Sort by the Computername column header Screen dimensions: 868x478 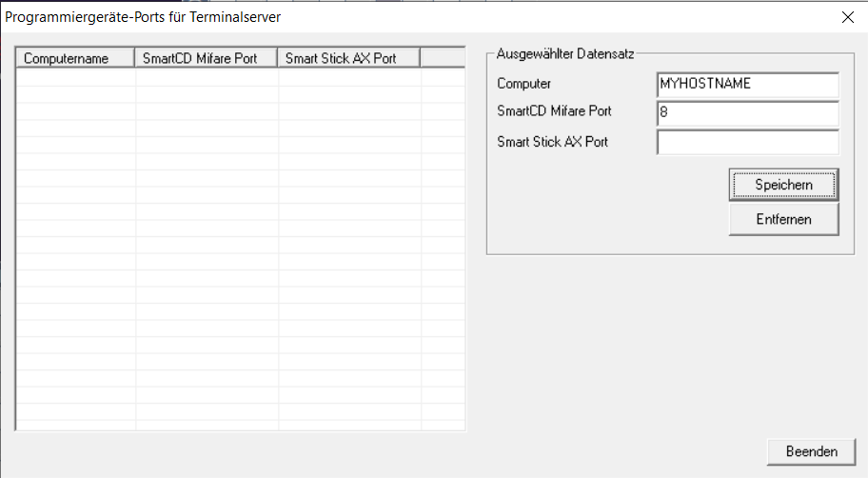(76, 59)
